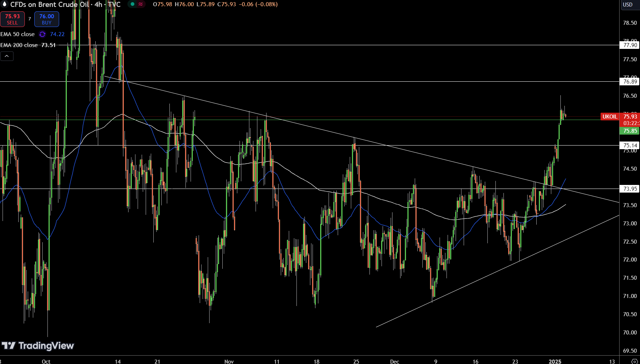
Task: Click the Nov label on time axis
Action: point(229,361)
